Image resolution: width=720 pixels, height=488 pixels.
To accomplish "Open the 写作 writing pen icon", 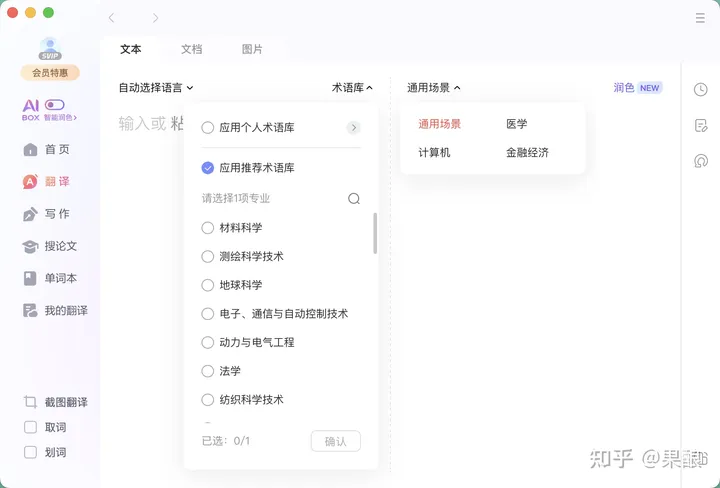I will (30, 214).
